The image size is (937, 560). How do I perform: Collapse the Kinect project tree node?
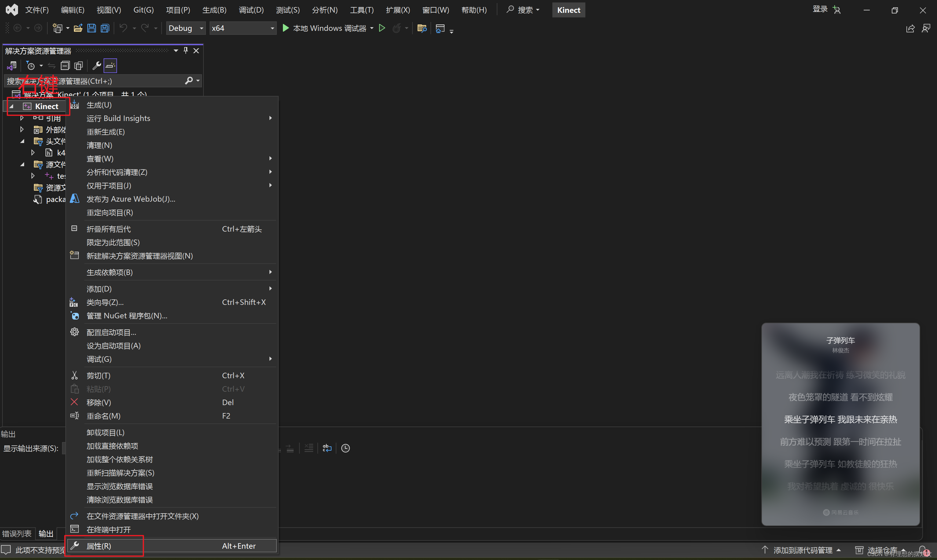click(x=11, y=107)
